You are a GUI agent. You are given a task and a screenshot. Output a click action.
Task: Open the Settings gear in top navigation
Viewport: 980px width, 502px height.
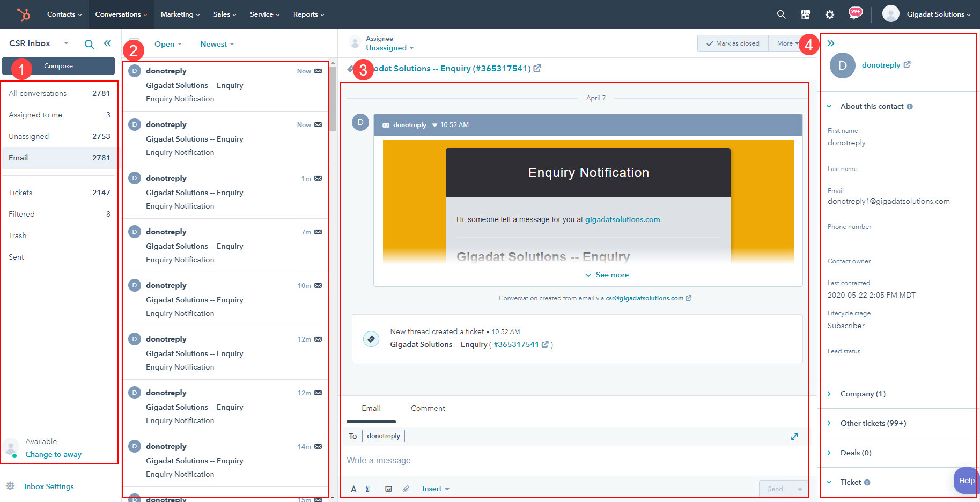pos(830,14)
